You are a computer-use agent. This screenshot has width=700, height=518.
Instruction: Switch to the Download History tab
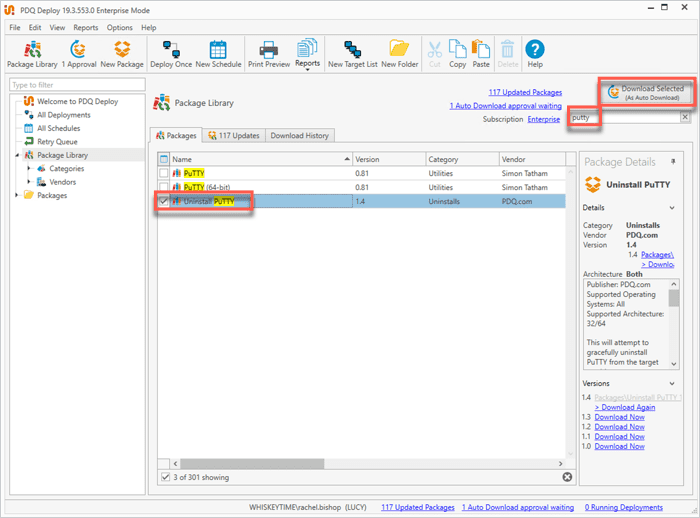point(300,135)
